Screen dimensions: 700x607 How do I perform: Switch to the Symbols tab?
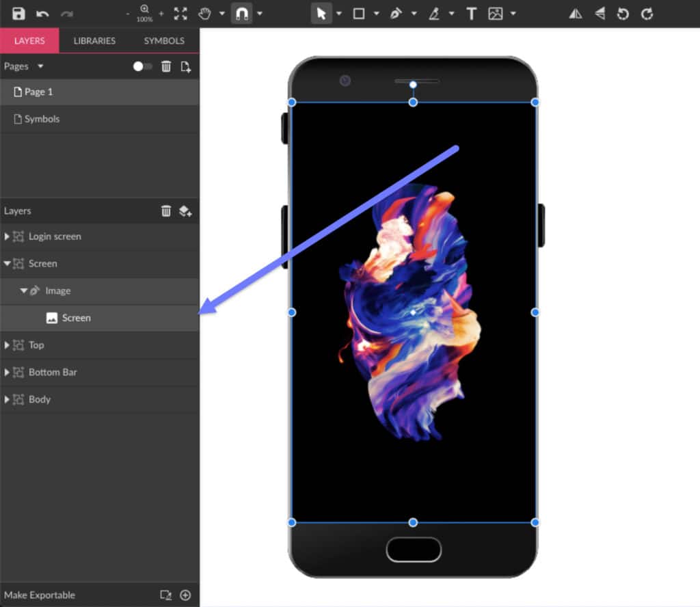(x=164, y=41)
